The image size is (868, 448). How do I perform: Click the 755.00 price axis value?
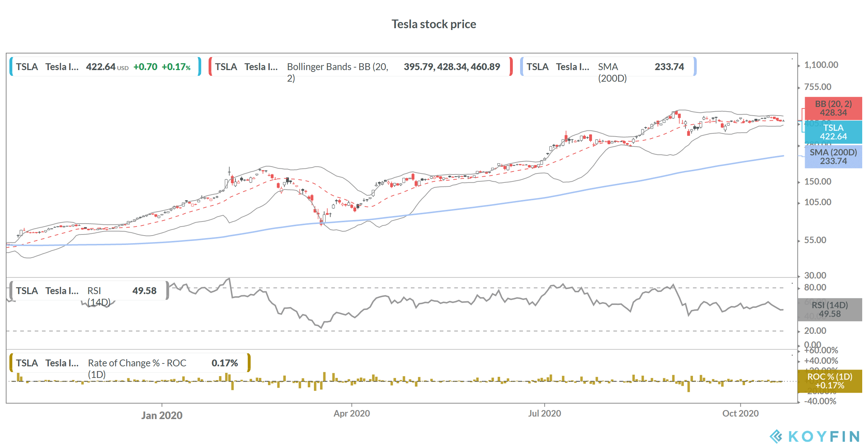[818, 87]
